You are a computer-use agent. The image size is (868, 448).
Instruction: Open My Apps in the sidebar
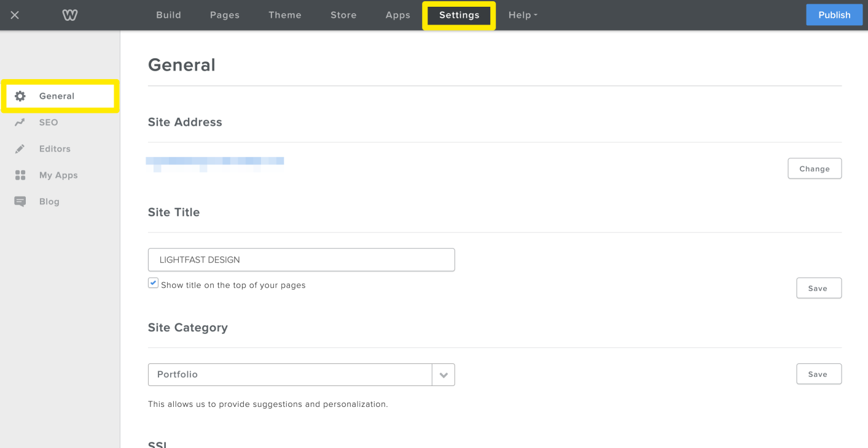tap(58, 175)
